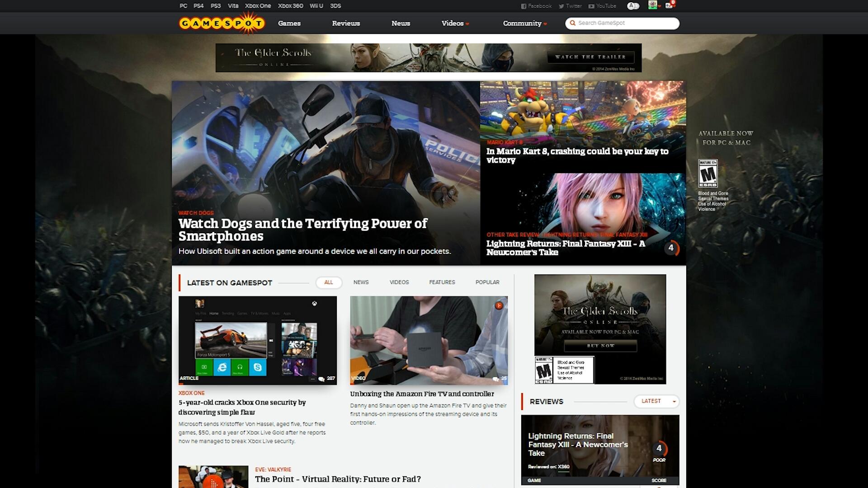Open the Mario Kart 8 crashing article
The height and width of the screenshot is (488, 868).
pyautogui.click(x=577, y=155)
